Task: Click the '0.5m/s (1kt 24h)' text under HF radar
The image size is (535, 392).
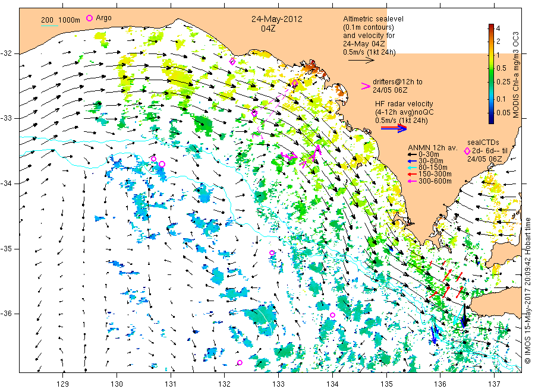Action: tap(401, 121)
